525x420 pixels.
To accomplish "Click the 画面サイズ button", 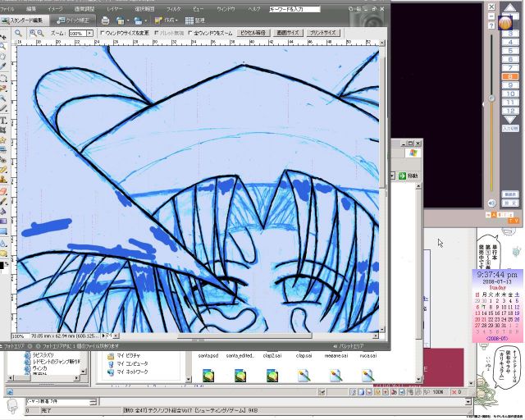I will click(288, 33).
